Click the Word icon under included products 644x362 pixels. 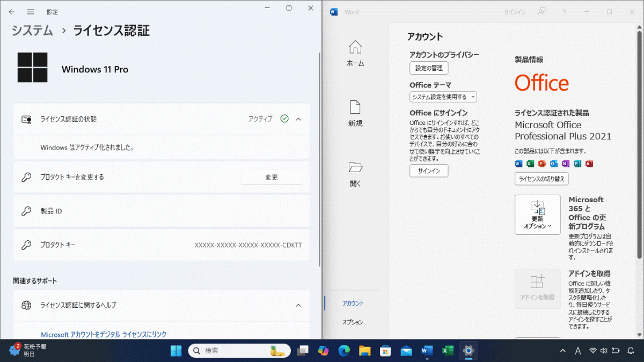(x=518, y=164)
